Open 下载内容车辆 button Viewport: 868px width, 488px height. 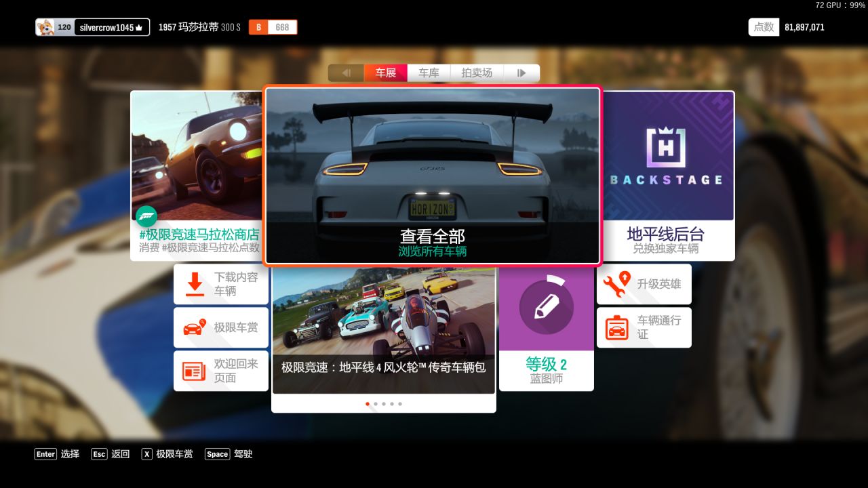221,284
